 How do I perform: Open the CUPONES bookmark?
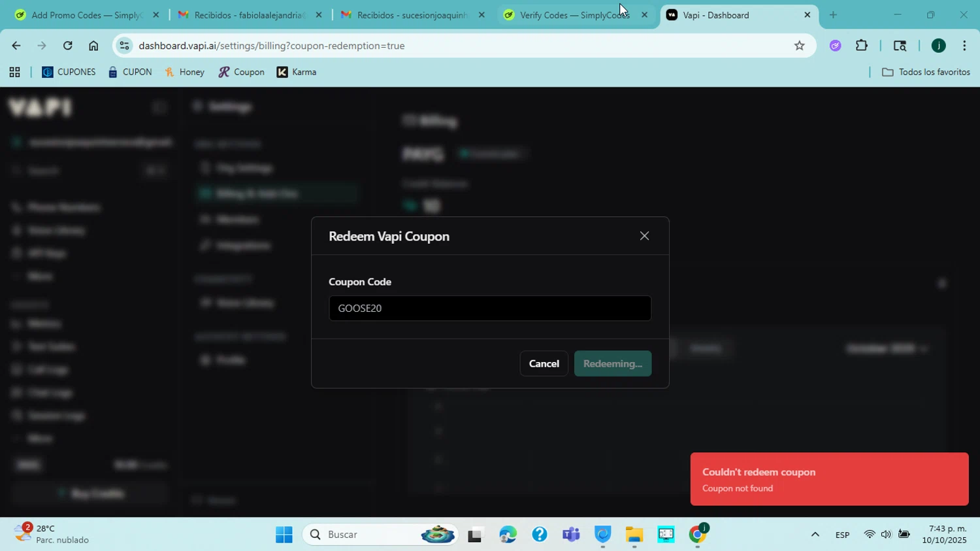click(69, 73)
